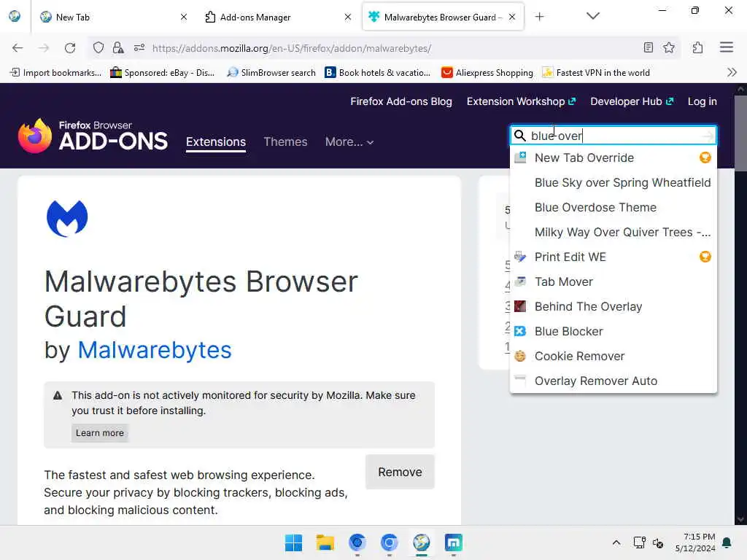Choose Cookie Remover suggestion

coord(613,356)
